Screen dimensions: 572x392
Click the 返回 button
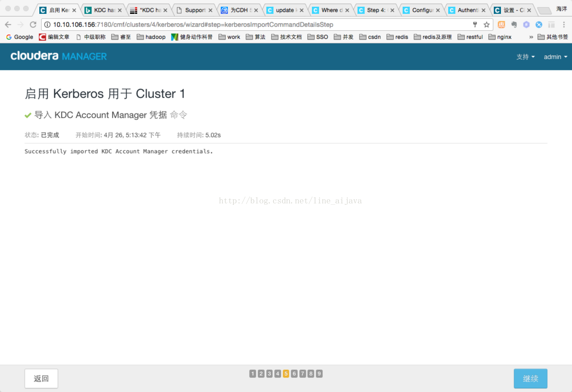tap(41, 379)
